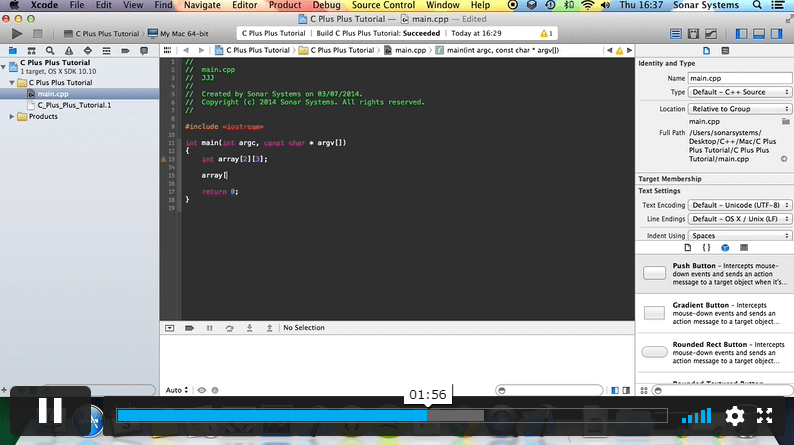Toggle breakpoints activation in debug bar
The width and height of the screenshot is (794, 445).
[189, 328]
